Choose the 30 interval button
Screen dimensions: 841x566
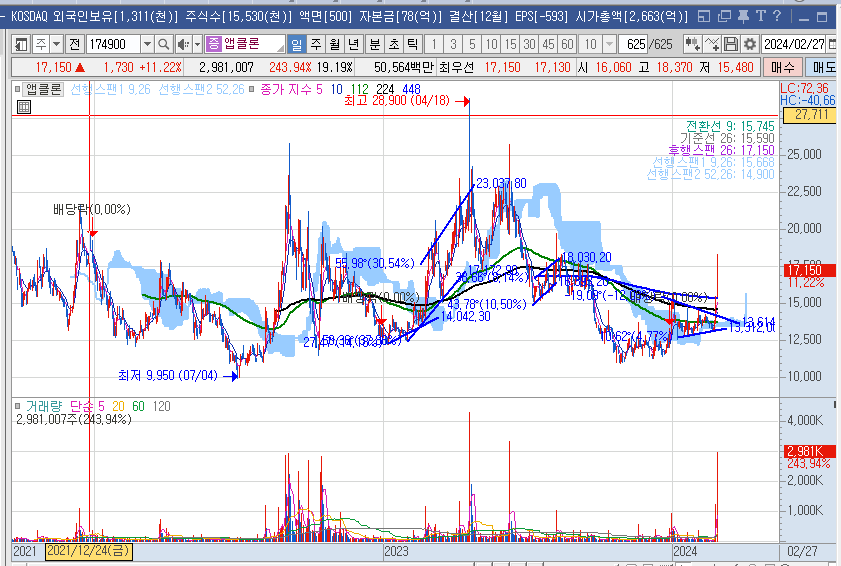click(529, 44)
